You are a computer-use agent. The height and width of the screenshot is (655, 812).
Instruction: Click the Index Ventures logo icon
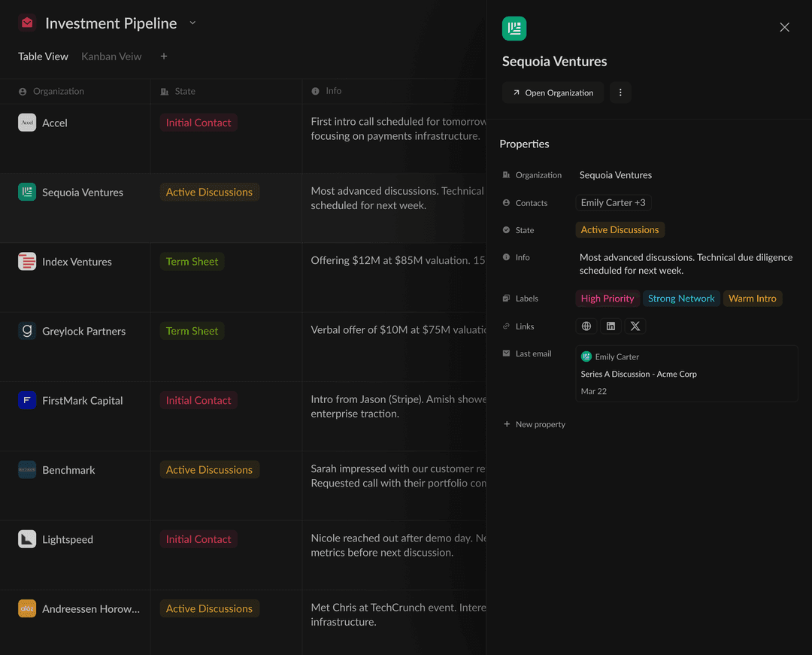click(27, 262)
